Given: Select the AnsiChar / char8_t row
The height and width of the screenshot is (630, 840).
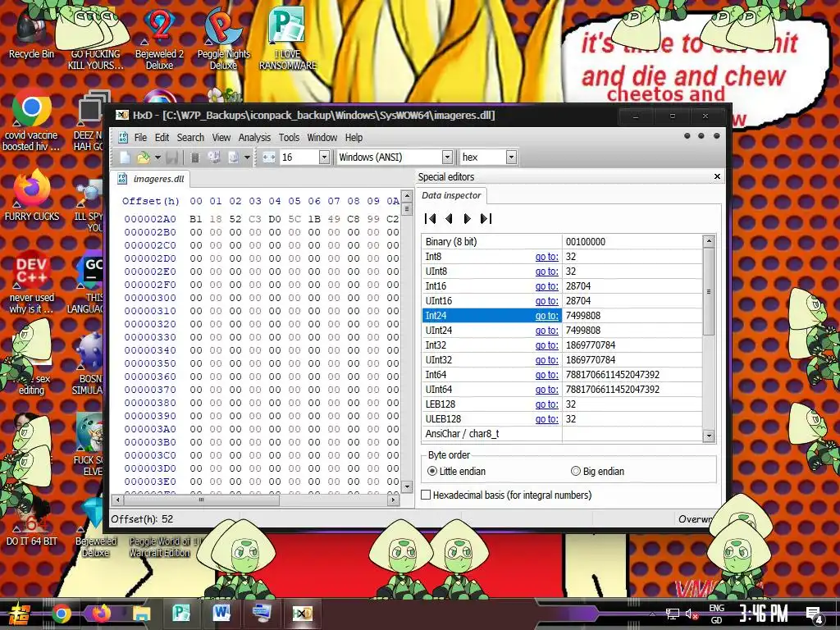Looking at the screenshot, I should click(x=562, y=434).
